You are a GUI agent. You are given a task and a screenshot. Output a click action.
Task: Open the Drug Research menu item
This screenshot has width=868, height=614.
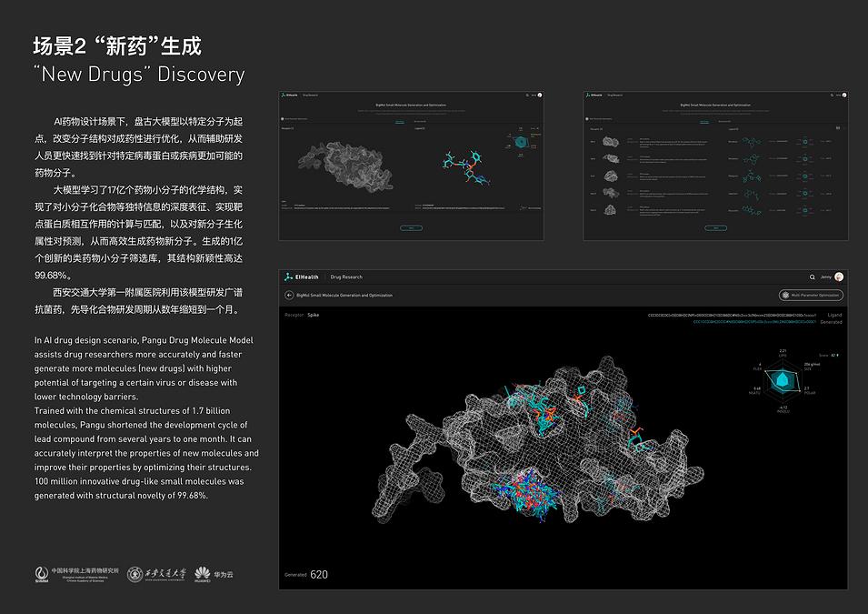345,277
